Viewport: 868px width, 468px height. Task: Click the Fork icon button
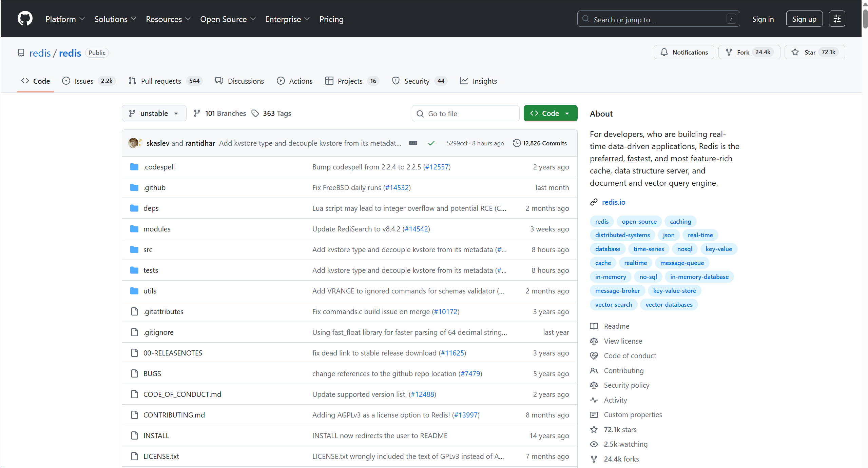click(729, 52)
